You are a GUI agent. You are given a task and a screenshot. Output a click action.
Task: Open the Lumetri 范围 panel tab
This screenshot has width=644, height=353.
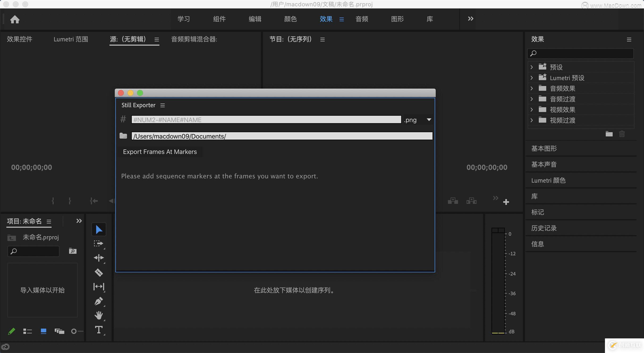point(71,39)
